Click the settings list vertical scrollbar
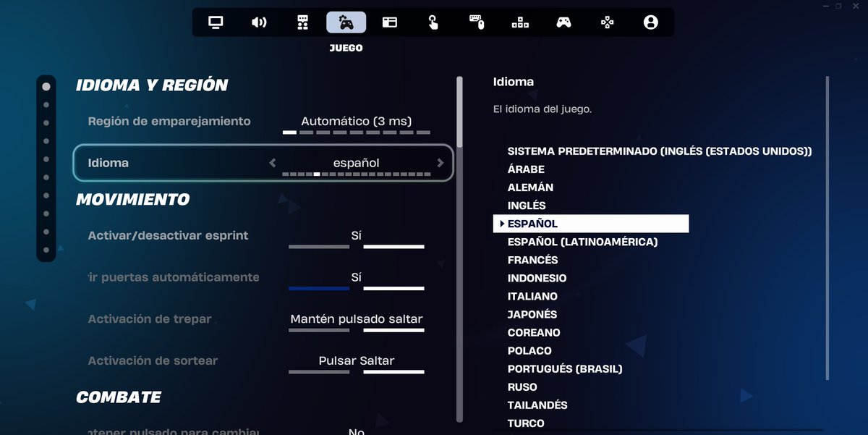Screen dimensions: 868x435 pyautogui.click(x=459, y=249)
